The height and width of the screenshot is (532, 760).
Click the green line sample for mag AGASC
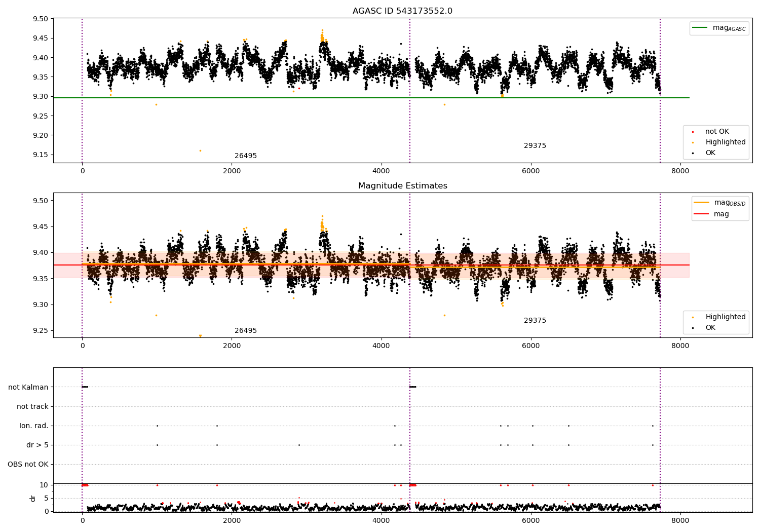click(x=700, y=28)
